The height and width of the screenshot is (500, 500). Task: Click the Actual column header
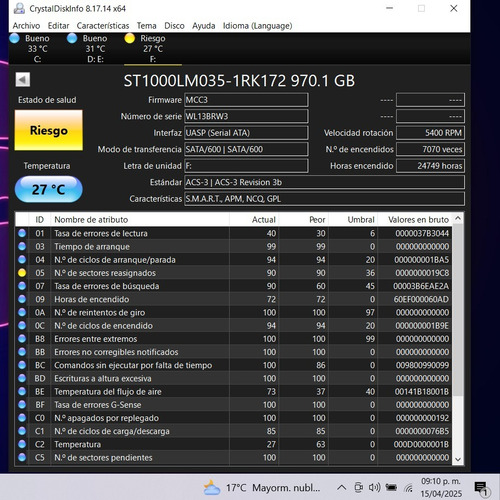point(254,220)
